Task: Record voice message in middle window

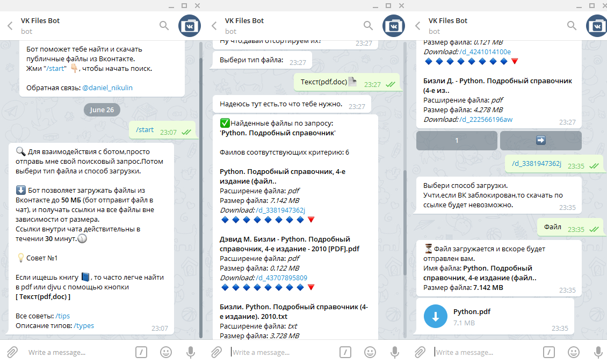Action: [394, 352]
